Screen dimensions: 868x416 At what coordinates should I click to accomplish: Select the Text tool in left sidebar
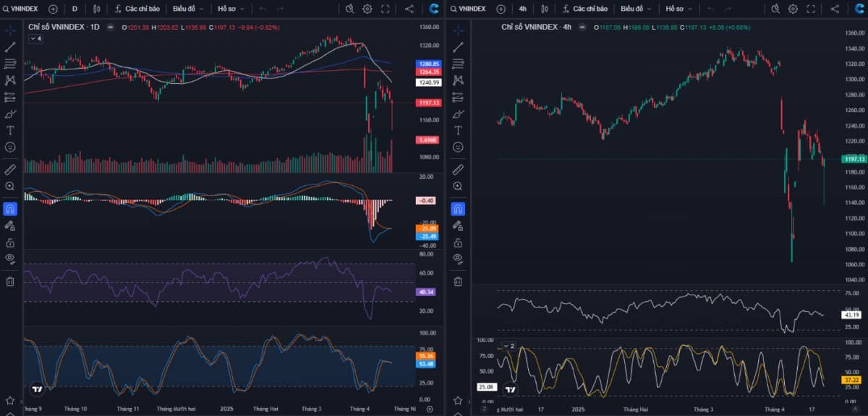[x=10, y=130]
